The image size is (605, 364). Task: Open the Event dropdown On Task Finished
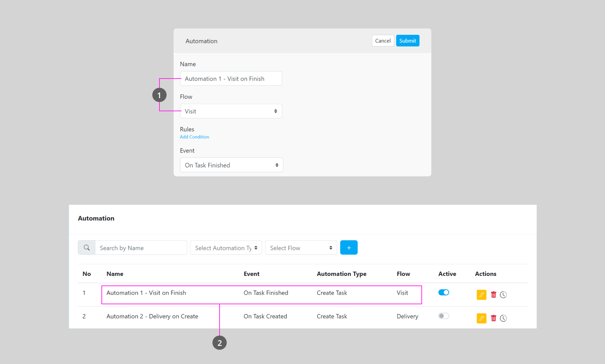[x=231, y=165]
